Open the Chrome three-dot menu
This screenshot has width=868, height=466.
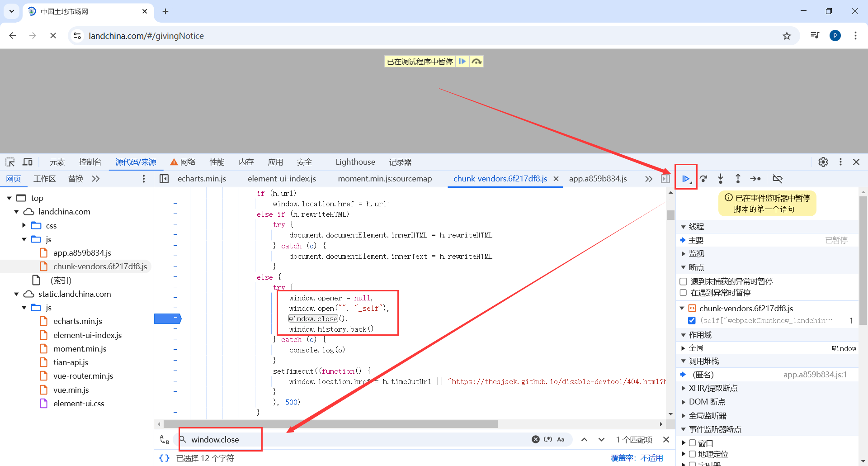pyautogui.click(x=855, y=36)
